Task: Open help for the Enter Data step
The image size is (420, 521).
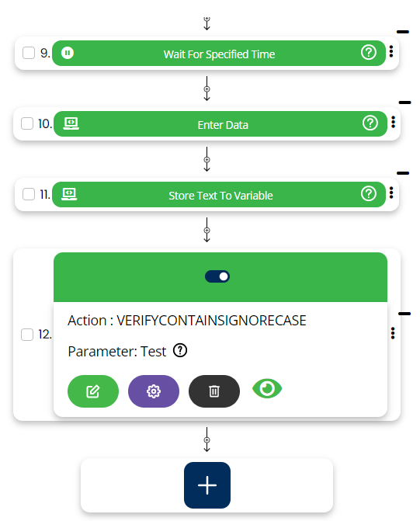Action: [x=370, y=123]
